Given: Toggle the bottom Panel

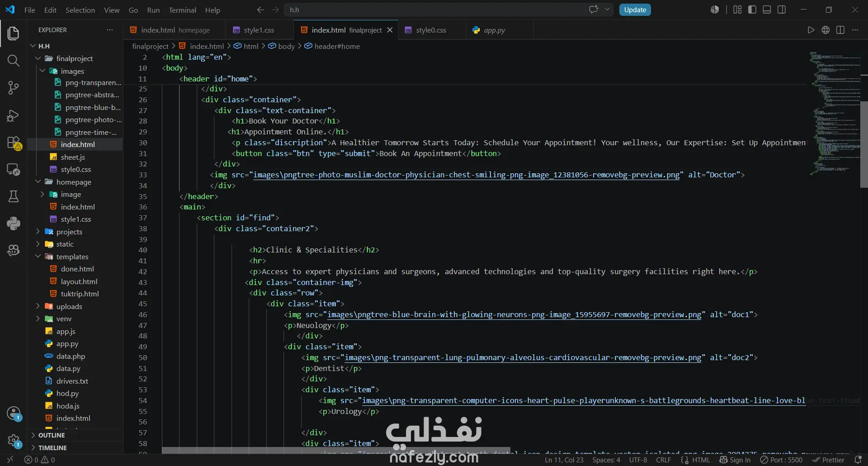Looking at the screenshot, I should click(767, 10).
